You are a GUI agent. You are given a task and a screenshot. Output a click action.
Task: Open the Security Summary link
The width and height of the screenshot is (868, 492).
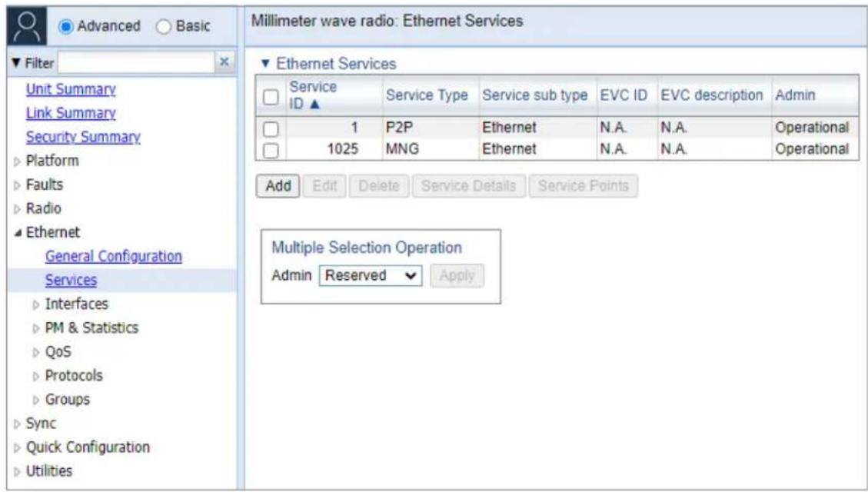tap(83, 137)
